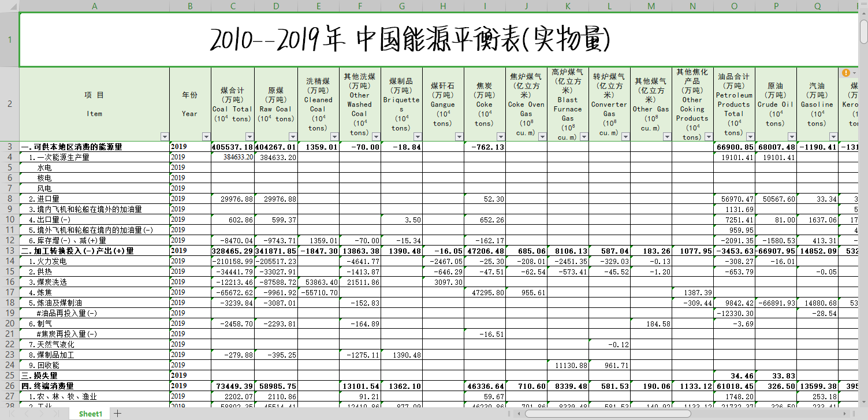
Task: Click the cell with value 47295.80
Action: click(x=485, y=292)
